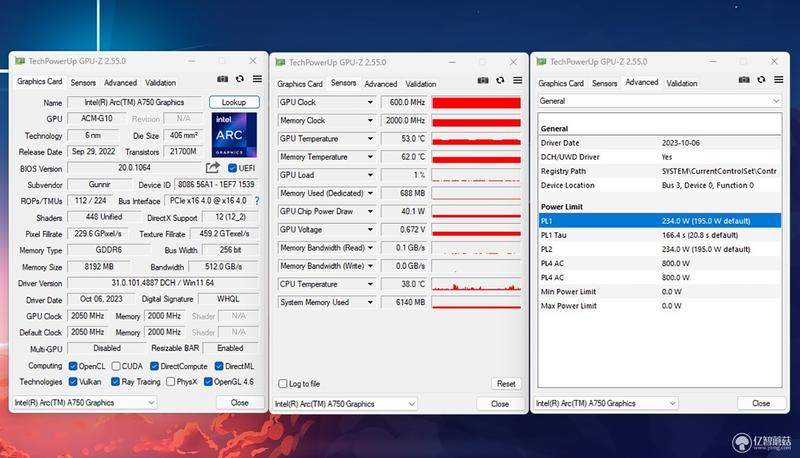
Task: Open hamburger menu in Advanced window
Action: click(x=779, y=80)
